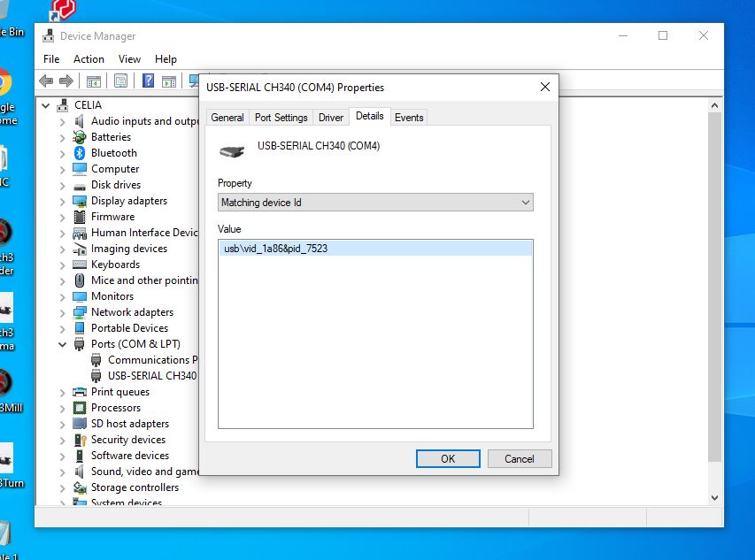Expand the Keyboards tree node
The image size is (755, 560).
click(62, 265)
